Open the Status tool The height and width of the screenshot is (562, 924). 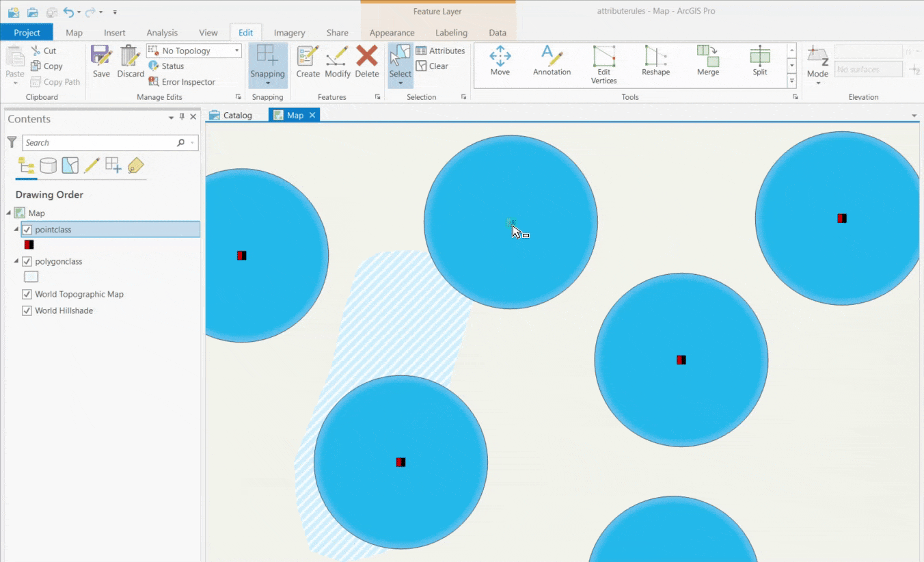pos(167,66)
